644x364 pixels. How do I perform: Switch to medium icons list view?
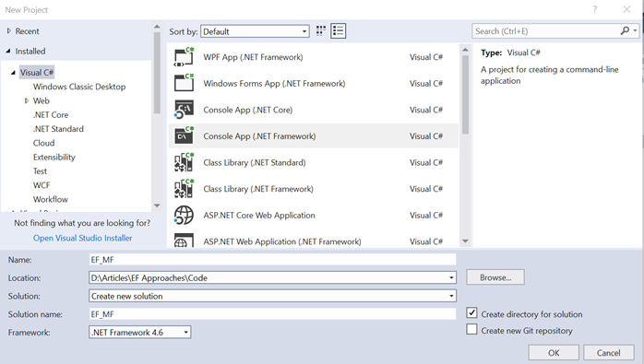[x=339, y=30]
